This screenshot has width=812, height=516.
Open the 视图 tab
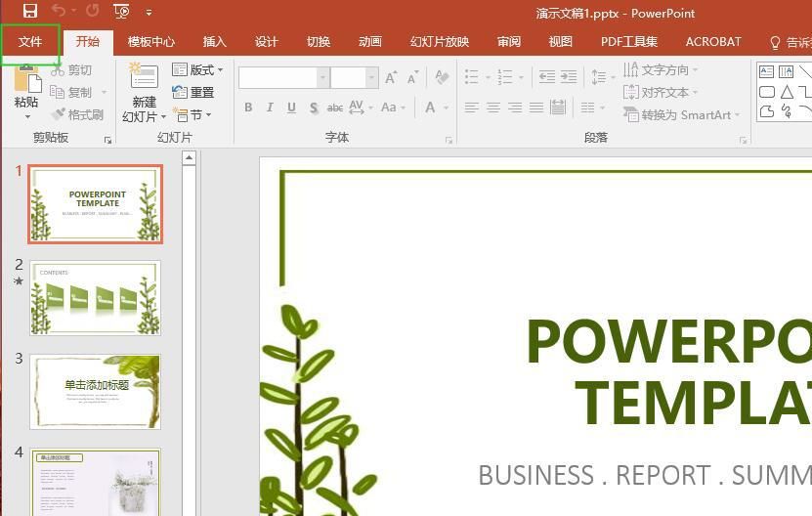pyautogui.click(x=560, y=41)
